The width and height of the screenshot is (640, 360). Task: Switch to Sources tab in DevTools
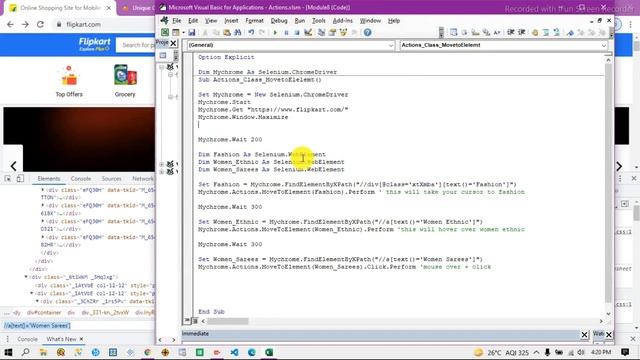tap(111, 179)
